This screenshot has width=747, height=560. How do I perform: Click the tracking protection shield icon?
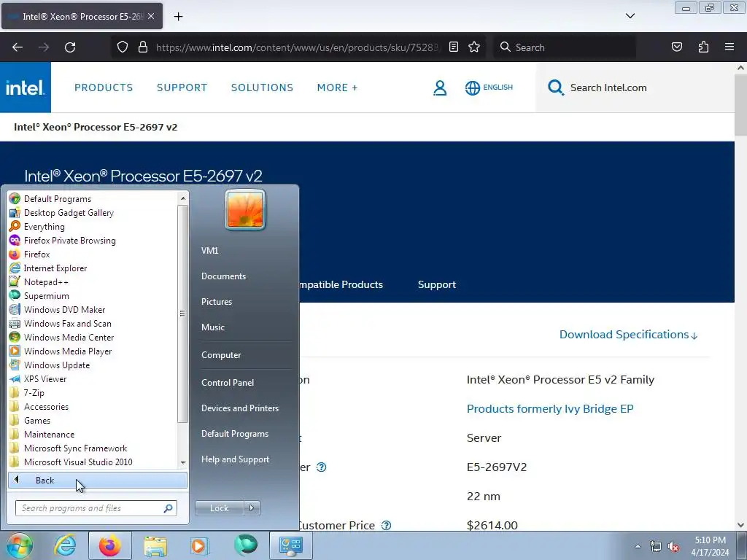[x=123, y=47]
